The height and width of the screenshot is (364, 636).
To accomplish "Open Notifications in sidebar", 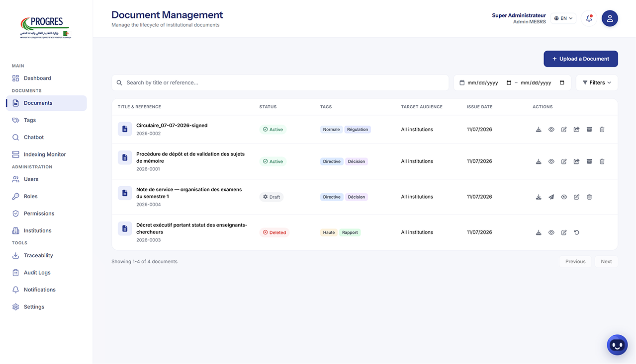I will point(46,290).
